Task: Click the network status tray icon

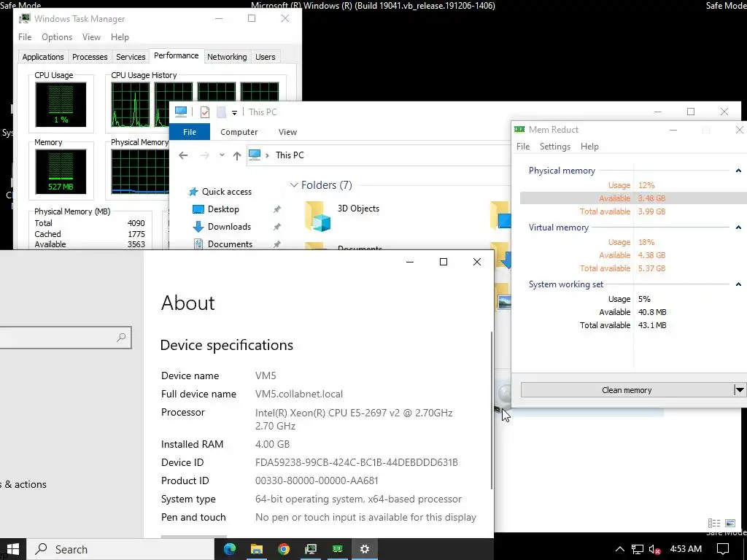Action: [638, 549]
